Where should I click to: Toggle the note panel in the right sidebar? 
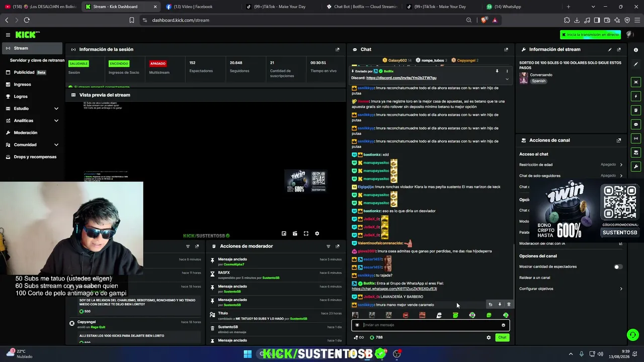coord(636,110)
